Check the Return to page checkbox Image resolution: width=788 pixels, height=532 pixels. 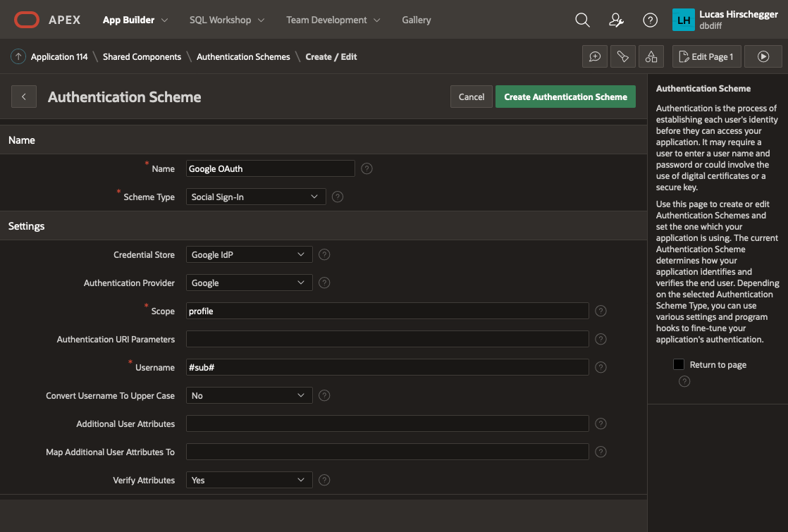pyautogui.click(x=679, y=364)
